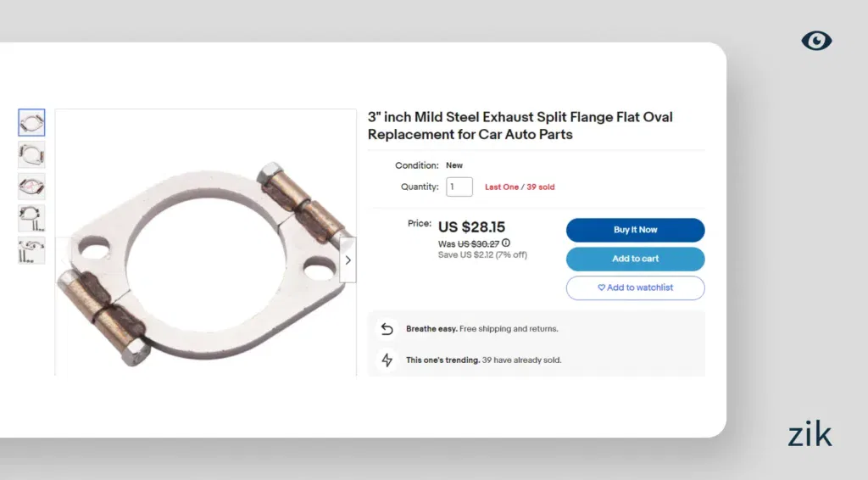This screenshot has width=868, height=480.
Task: Click the eye icon in top-right corner
Action: (x=816, y=40)
